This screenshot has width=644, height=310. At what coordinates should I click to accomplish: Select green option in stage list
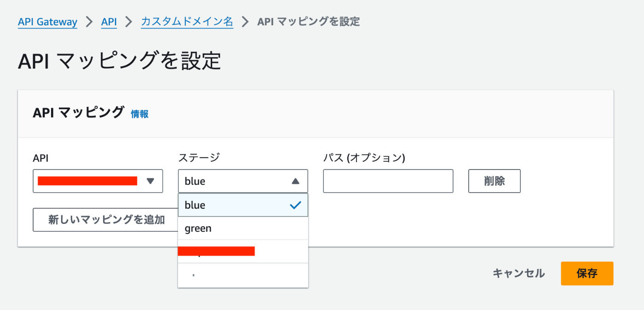(x=243, y=228)
